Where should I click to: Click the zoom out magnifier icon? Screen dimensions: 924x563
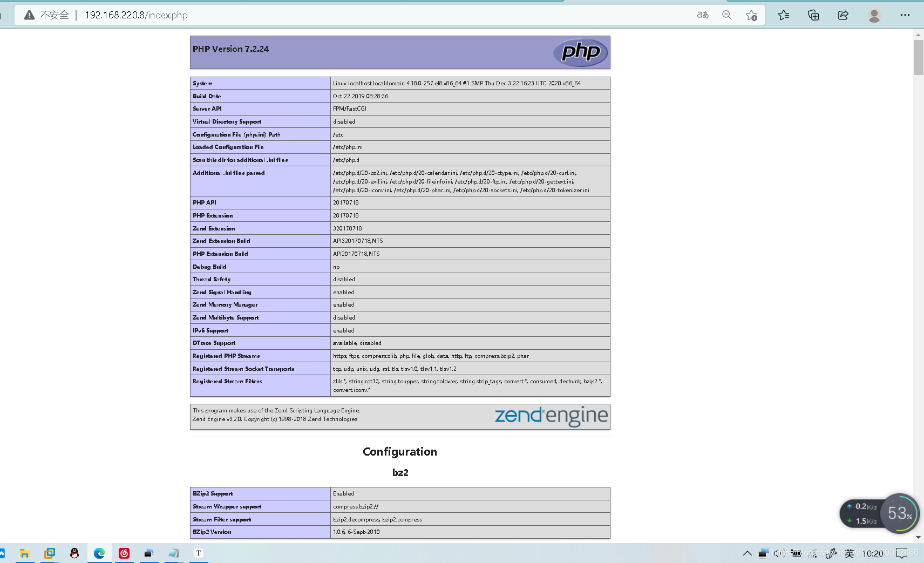[727, 15]
